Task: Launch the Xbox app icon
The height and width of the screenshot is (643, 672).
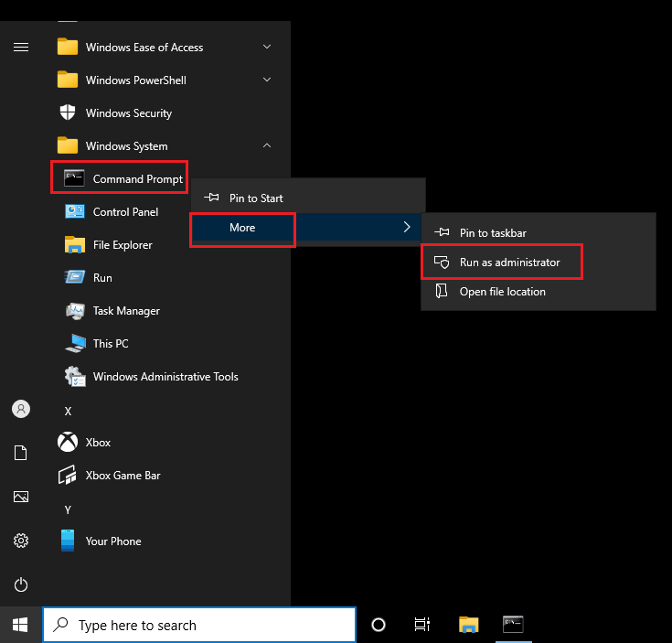Action: (68, 442)
